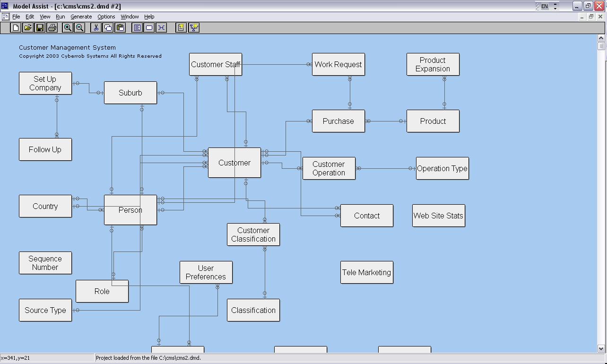
Task: Save the model using the floppy disk icon
Action: tap(40, 28)
